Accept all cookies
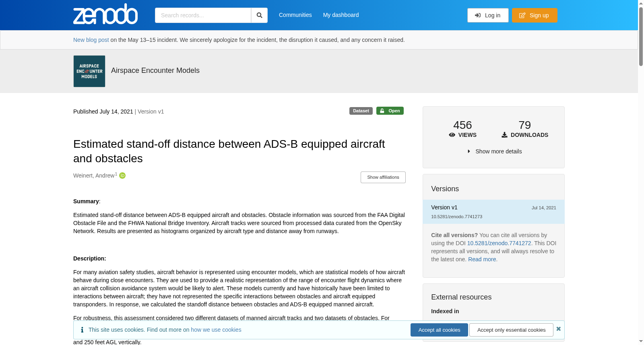Image resolution: width=644 pixels, height=345 pixels. [439, 330]
